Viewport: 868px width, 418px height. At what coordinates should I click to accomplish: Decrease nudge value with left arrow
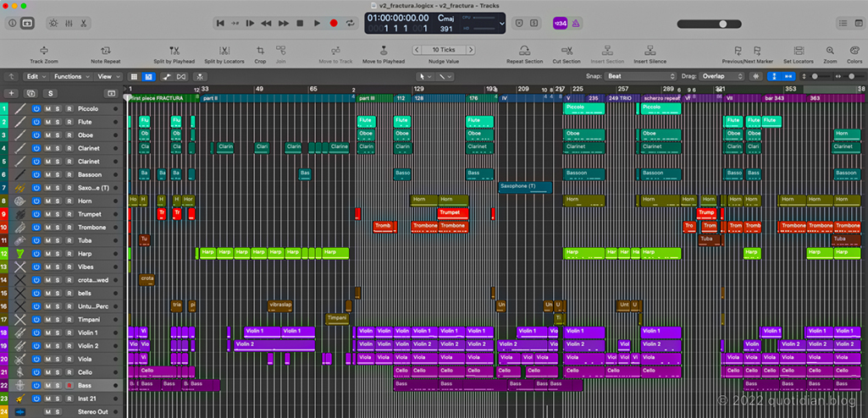tap(417, 50)
